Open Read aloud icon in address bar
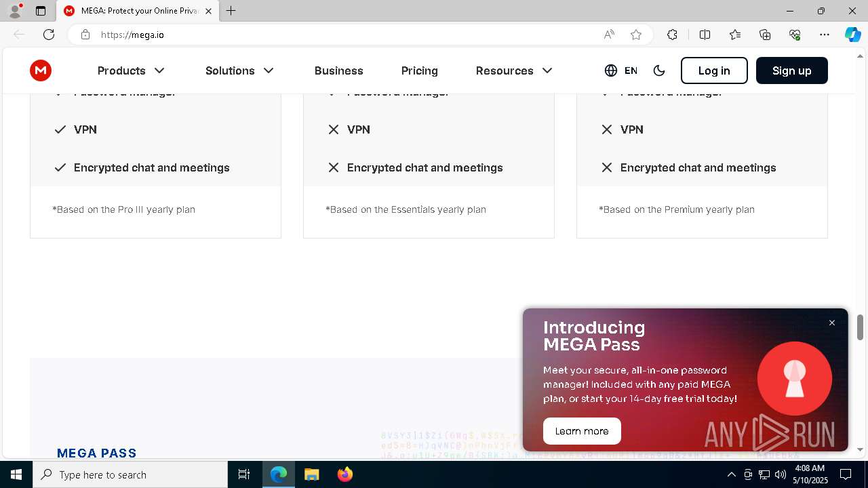The height and width of the screenshot is (488, 868). [609, 35]
